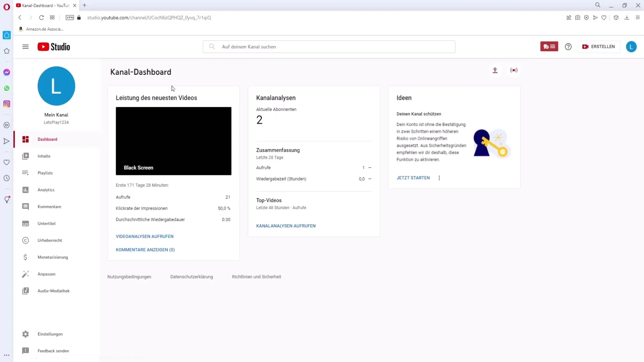Open VIDEOANALYSEN AUFRUFEN link
The image size is (644, 362).
(145, 236)
